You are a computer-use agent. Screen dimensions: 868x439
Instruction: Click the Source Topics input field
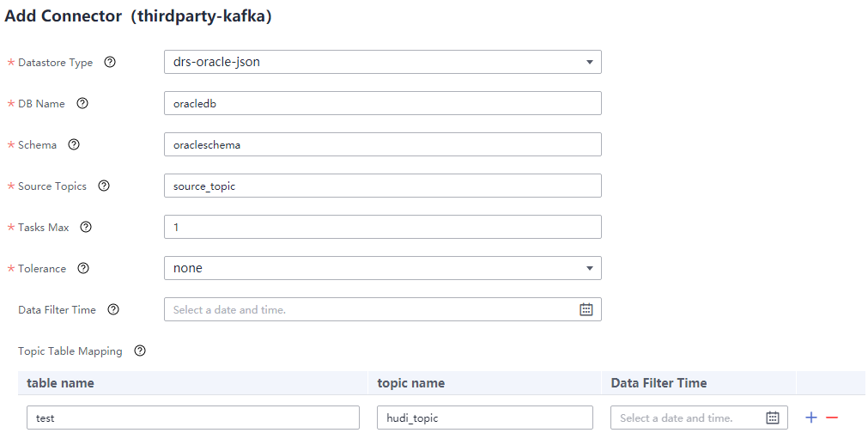tap(382, 186)
